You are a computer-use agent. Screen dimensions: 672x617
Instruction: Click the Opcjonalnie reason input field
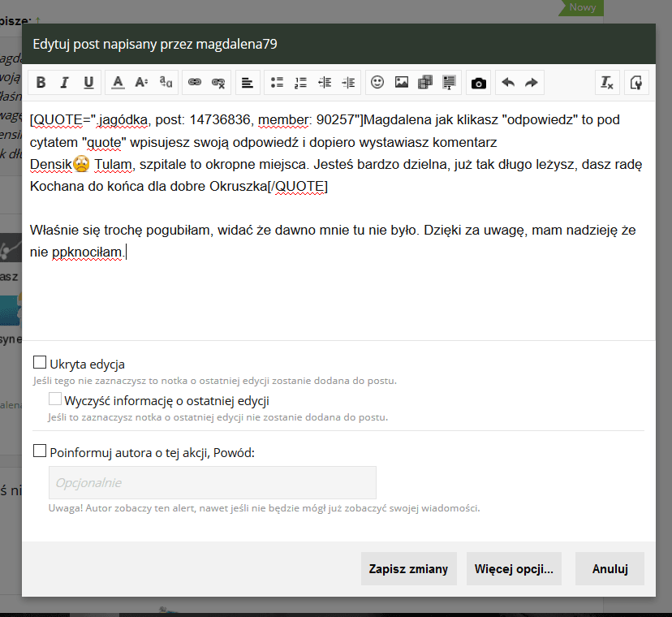(x=213, y=482)
